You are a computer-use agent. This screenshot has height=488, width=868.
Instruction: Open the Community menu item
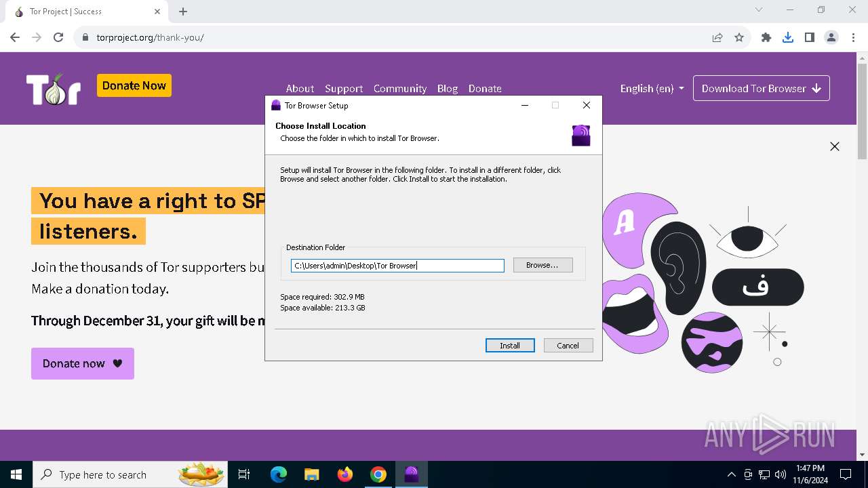pos(400,88)
